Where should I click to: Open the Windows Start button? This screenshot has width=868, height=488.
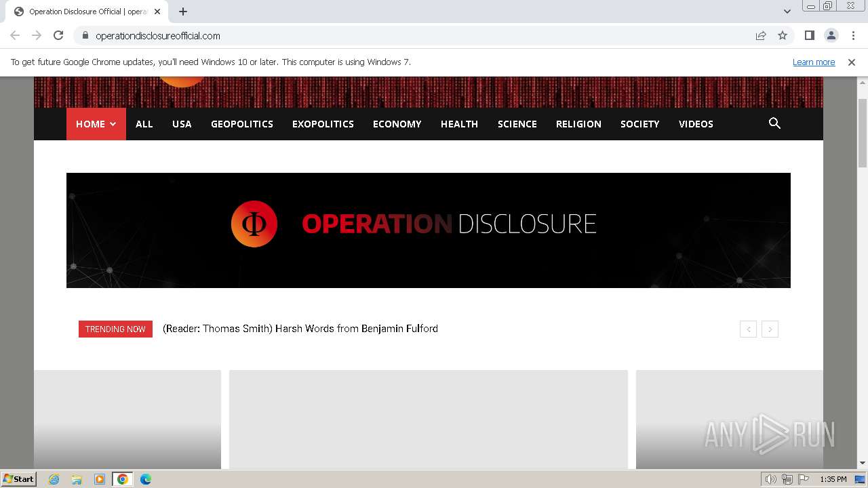coord(19,479)
